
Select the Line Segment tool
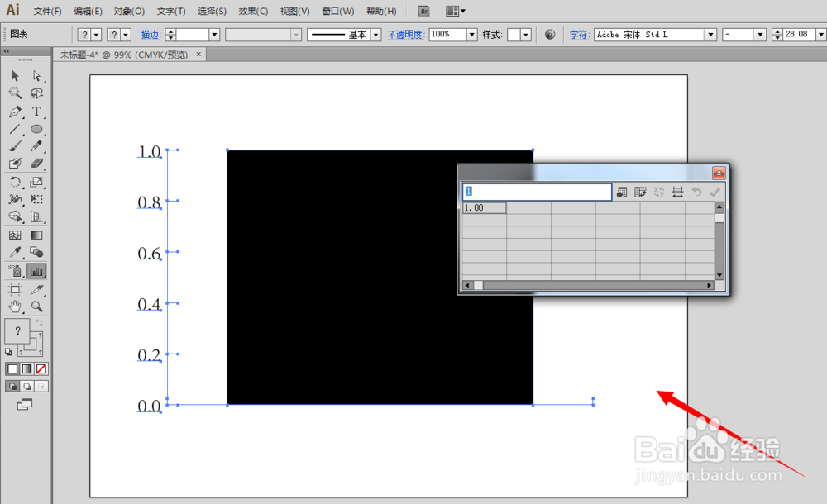tap(15, 129)
